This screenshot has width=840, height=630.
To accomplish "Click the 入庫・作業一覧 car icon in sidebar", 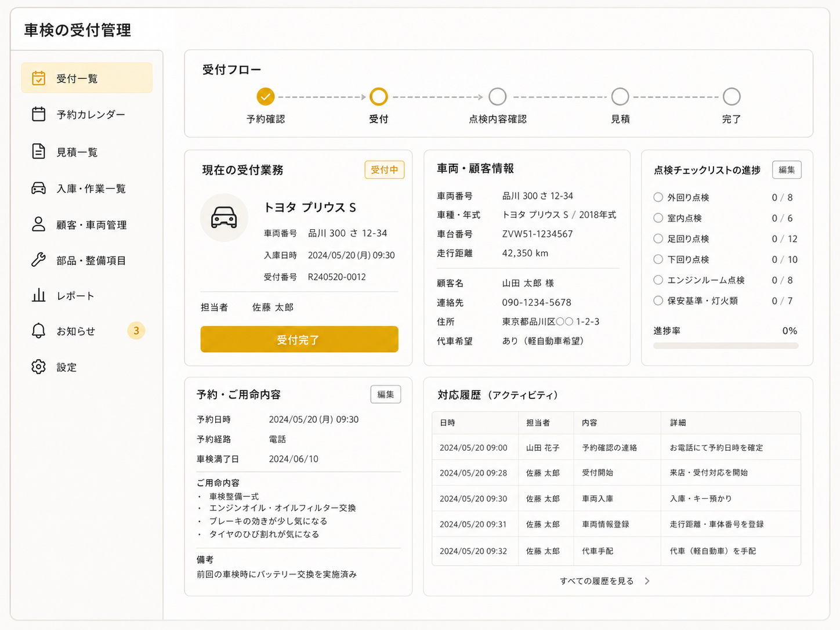I will pos(38,188).
